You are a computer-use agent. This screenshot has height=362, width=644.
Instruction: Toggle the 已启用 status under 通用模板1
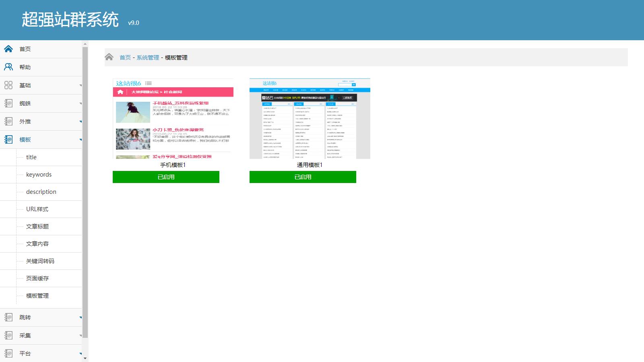[x=303, y=177]
